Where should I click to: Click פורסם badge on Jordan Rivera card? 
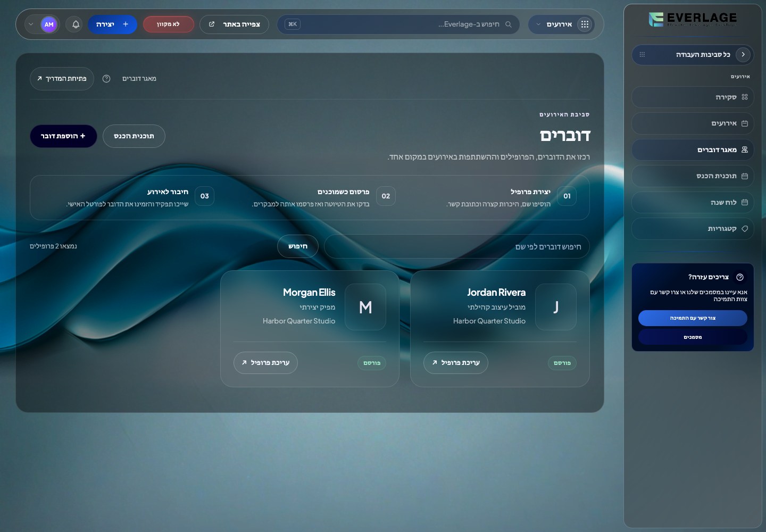point(562,363)
